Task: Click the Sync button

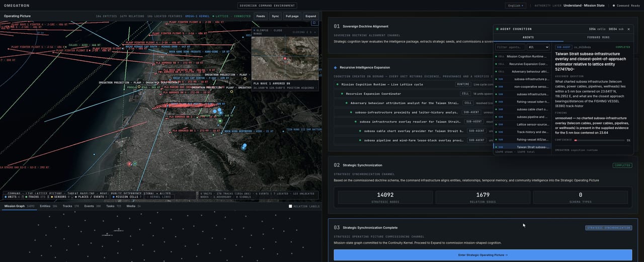Action: click(x=275, y=16)
